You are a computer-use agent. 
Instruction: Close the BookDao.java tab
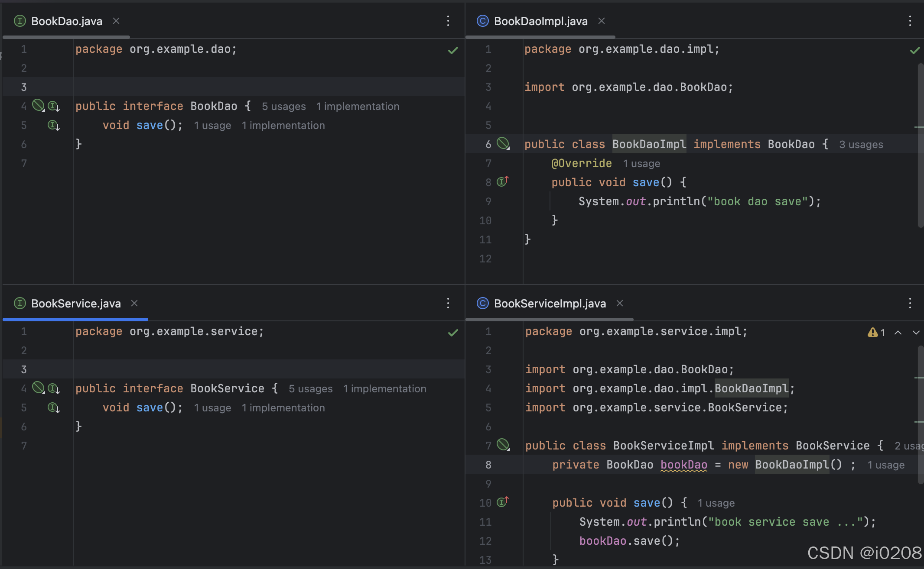pos(116,21)
